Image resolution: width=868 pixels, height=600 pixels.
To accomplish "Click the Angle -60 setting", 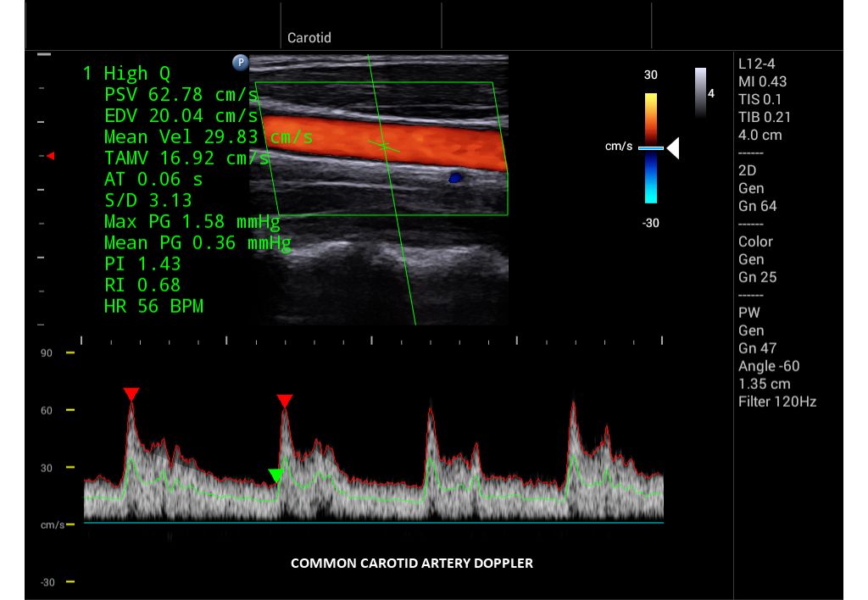I will point(768,366).
